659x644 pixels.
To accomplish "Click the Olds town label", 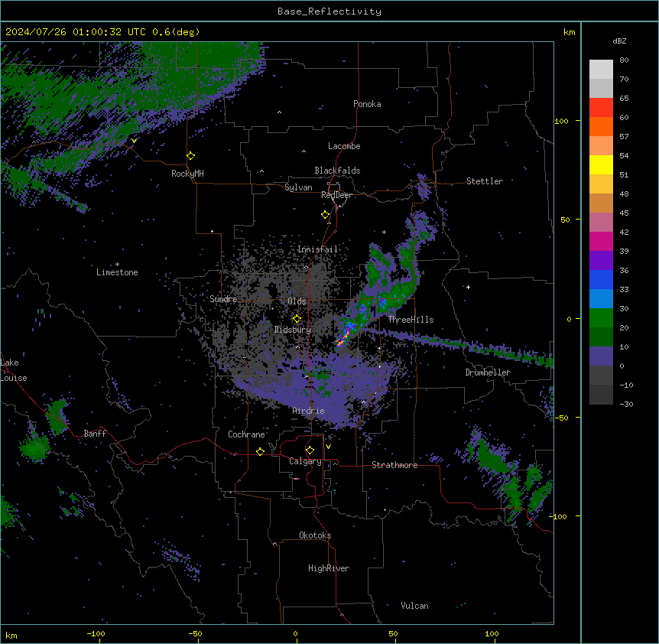I will coord(297,301).
